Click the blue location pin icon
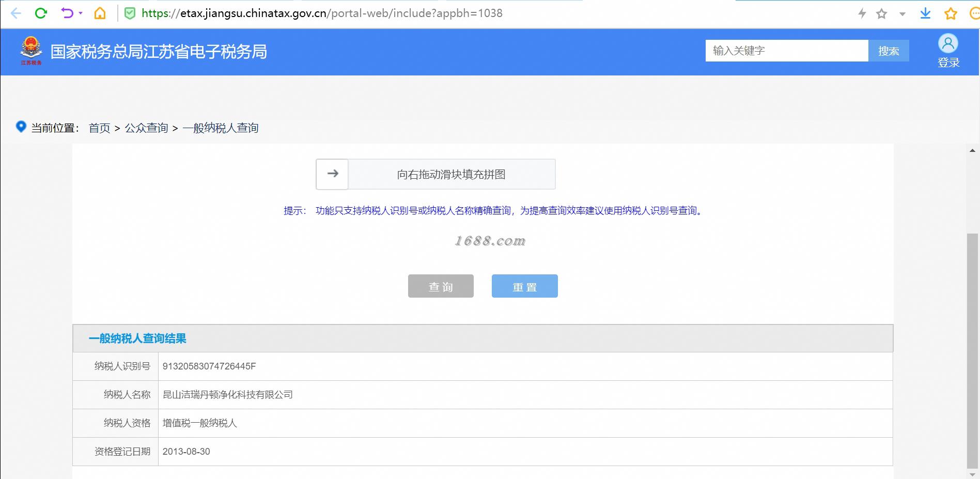The height and width of the screenshot is (479, 980). coord(21,127)
